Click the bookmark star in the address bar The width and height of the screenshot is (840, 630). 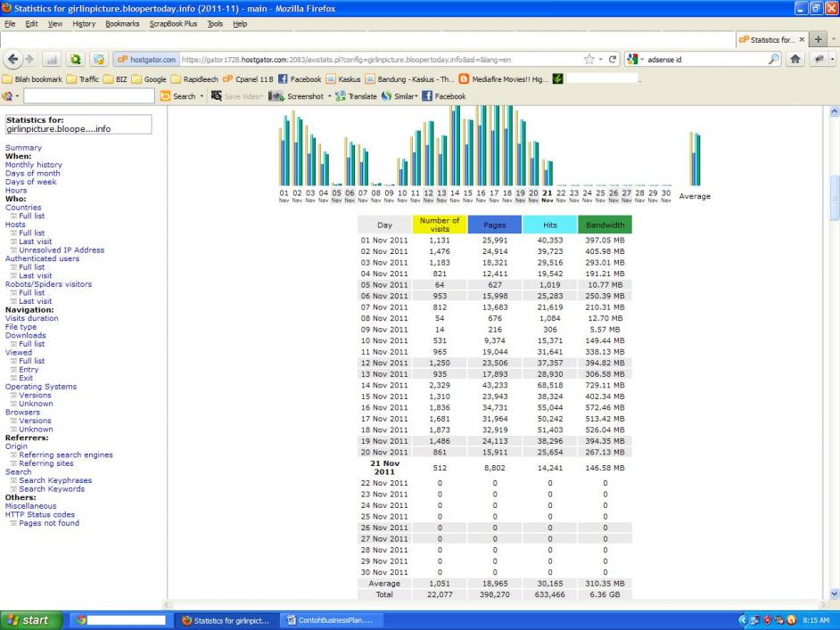(589, 60)
